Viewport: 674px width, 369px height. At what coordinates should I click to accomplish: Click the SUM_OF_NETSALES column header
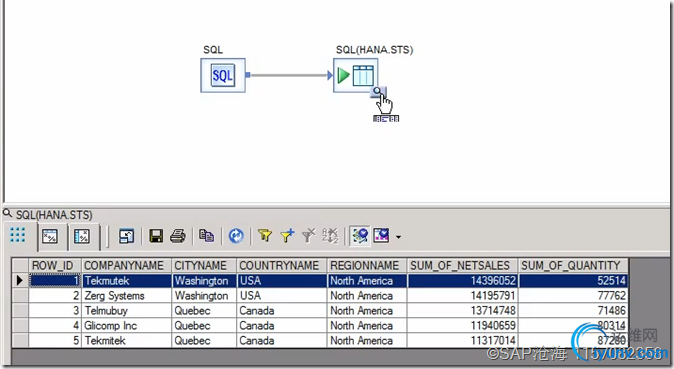click(463, 266)
